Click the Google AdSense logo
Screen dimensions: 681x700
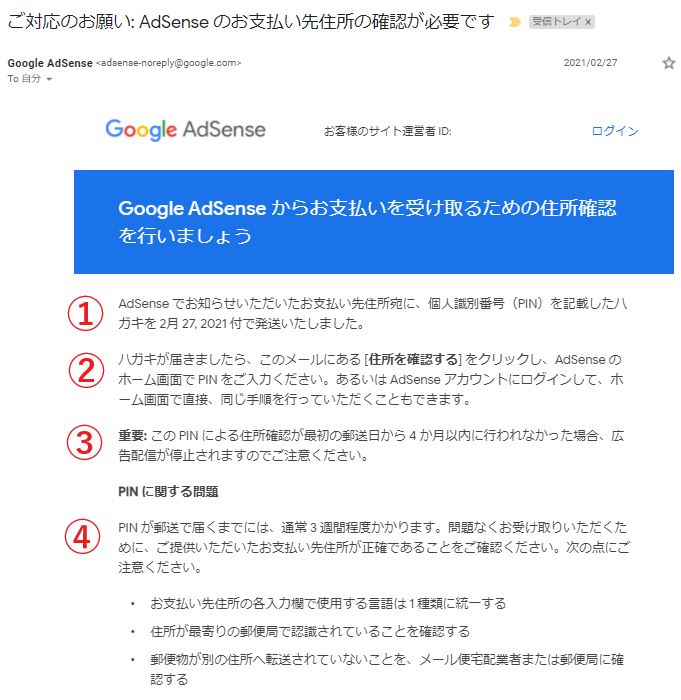185,129
